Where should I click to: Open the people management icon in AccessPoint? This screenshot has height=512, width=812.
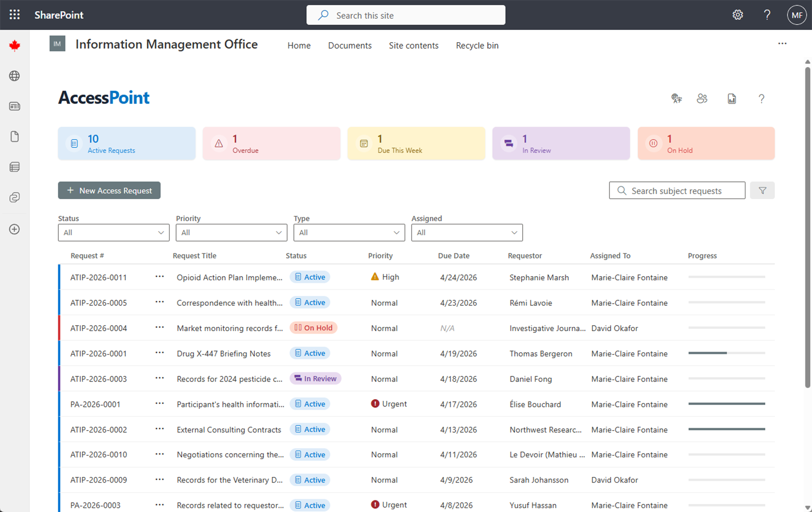pyautogui.click(x=702, y=99)
